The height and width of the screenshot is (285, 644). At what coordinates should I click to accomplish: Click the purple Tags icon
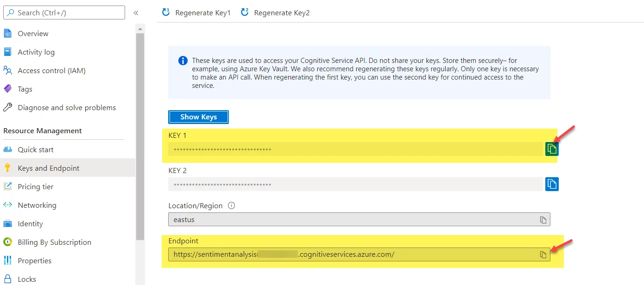tap(7, 89)
